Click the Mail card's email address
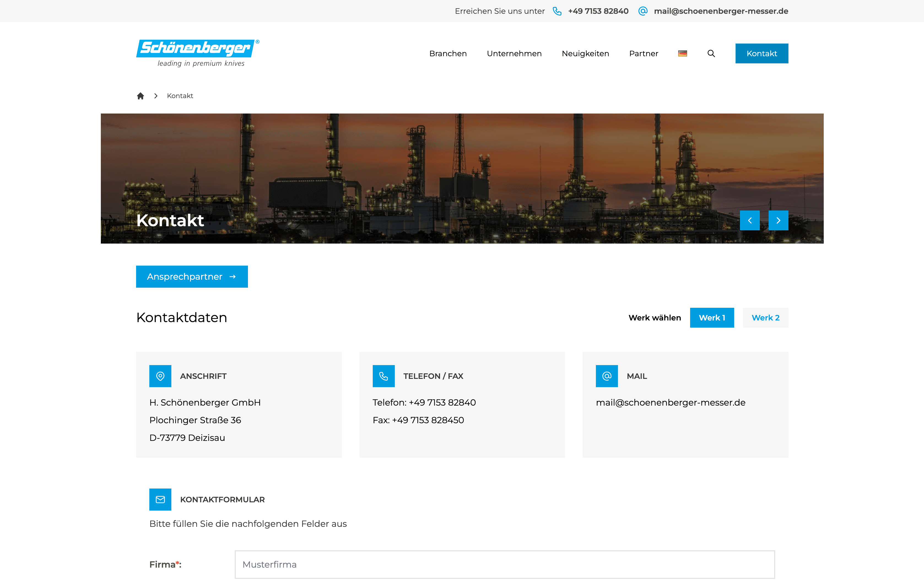 pyautogui.click(x=670, y=402)
